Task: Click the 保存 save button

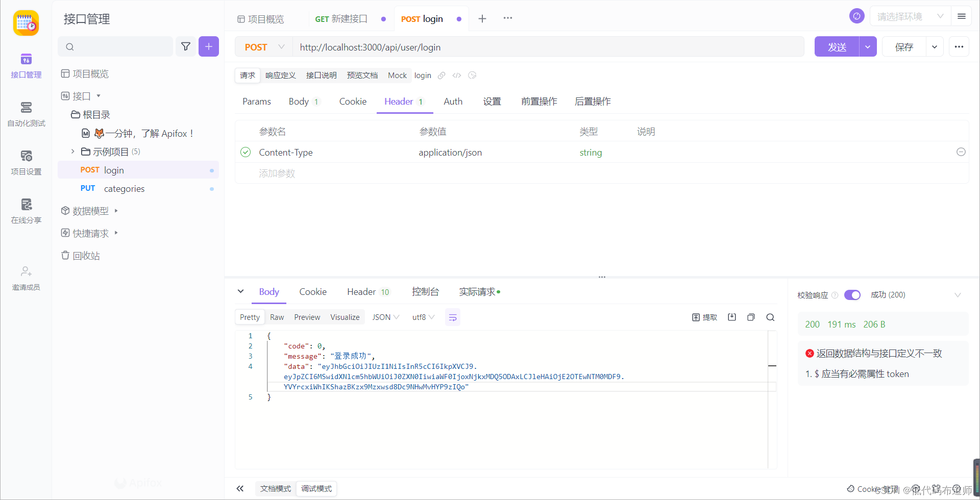Action: [903, 46]
